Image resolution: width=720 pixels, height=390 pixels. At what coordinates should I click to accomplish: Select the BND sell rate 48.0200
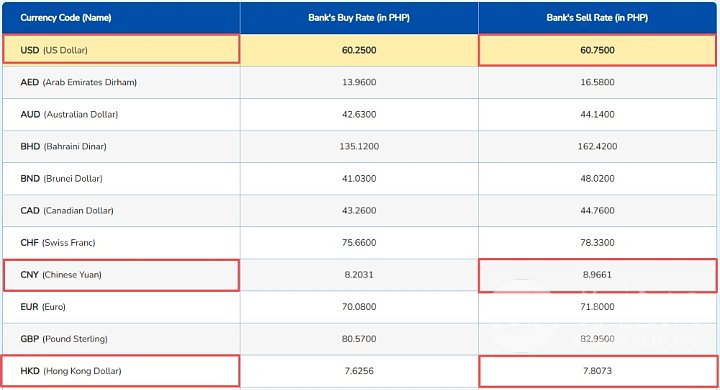point(597,178)
